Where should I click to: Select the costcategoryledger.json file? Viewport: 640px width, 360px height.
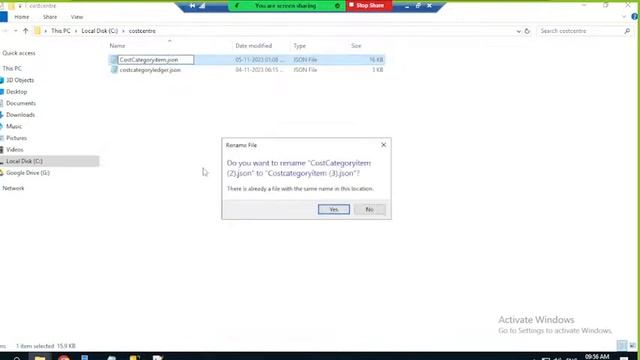tap(150, 70)
